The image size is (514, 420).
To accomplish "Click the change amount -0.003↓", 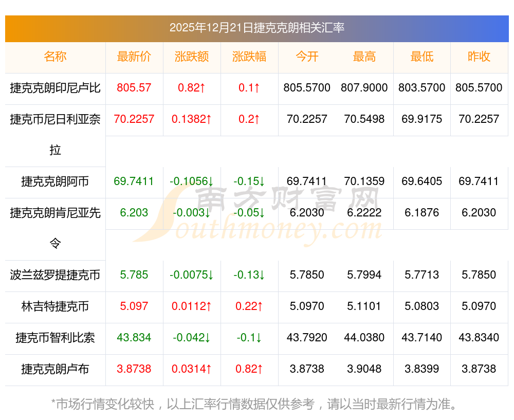I will (x=192, y=212).
